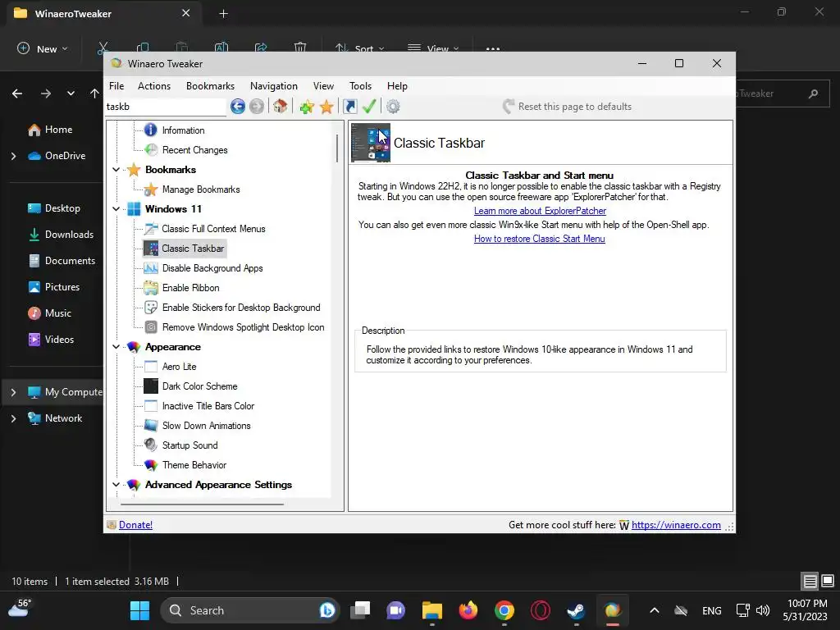Click the Donate! link
This screenshot has height=630, width=840.
pos(135,525)
